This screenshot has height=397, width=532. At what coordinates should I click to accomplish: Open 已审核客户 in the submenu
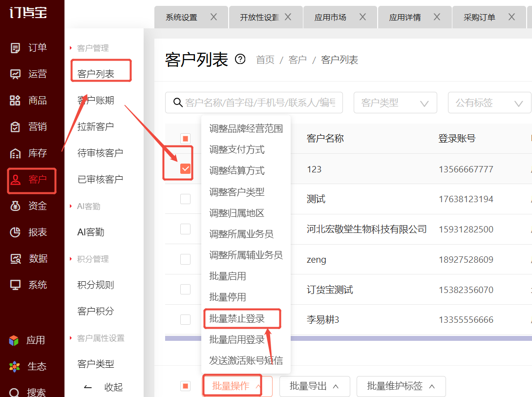pos(100,179)
